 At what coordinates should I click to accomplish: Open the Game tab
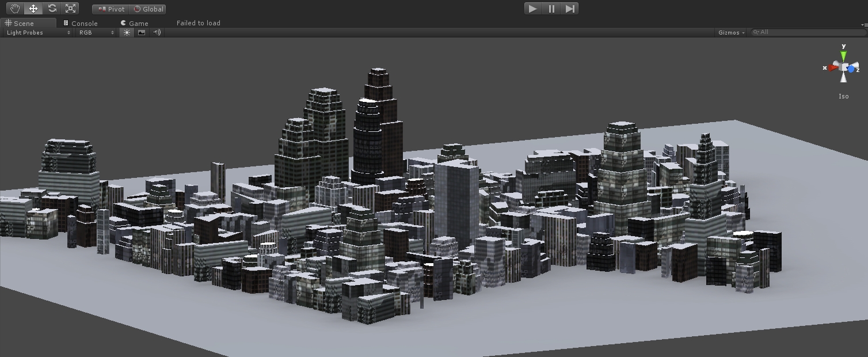pyautogui.click(x=135, y=23)
